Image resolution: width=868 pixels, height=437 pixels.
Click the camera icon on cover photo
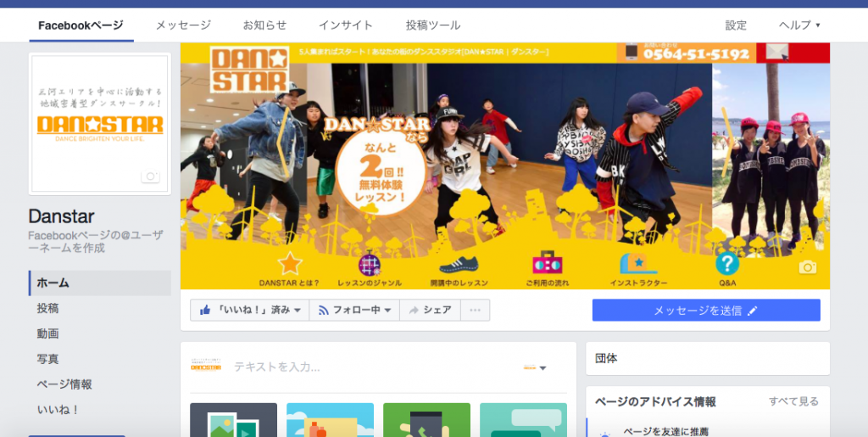(808, 267)
